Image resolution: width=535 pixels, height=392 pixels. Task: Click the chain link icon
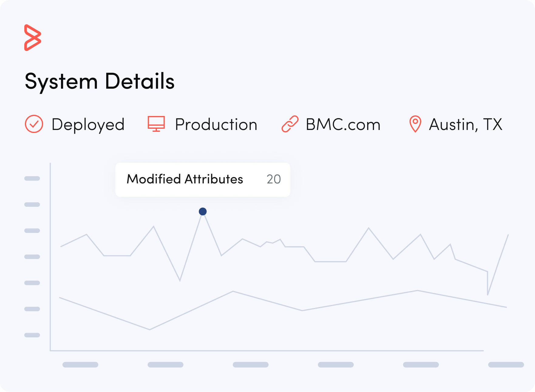(290, 124)
